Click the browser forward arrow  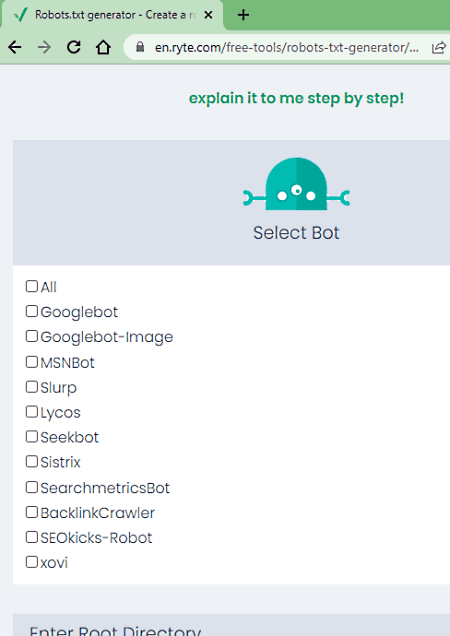click(x=44, y=47)
